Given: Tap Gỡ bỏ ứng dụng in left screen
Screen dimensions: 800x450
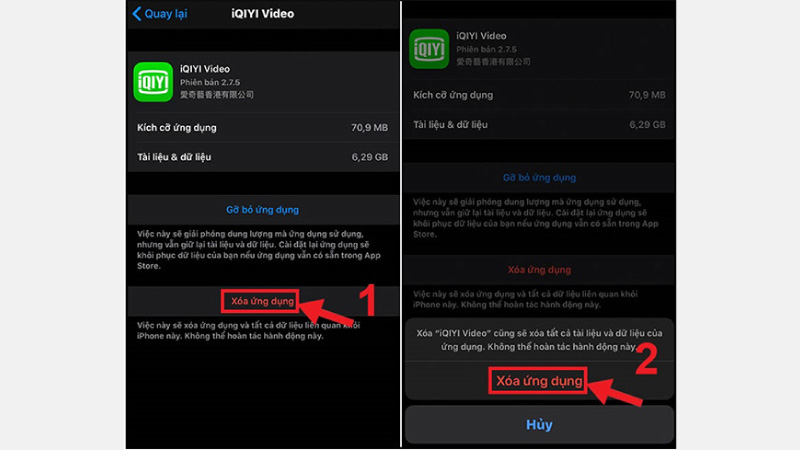Looking at the screenshot, I should pos(262,210).
